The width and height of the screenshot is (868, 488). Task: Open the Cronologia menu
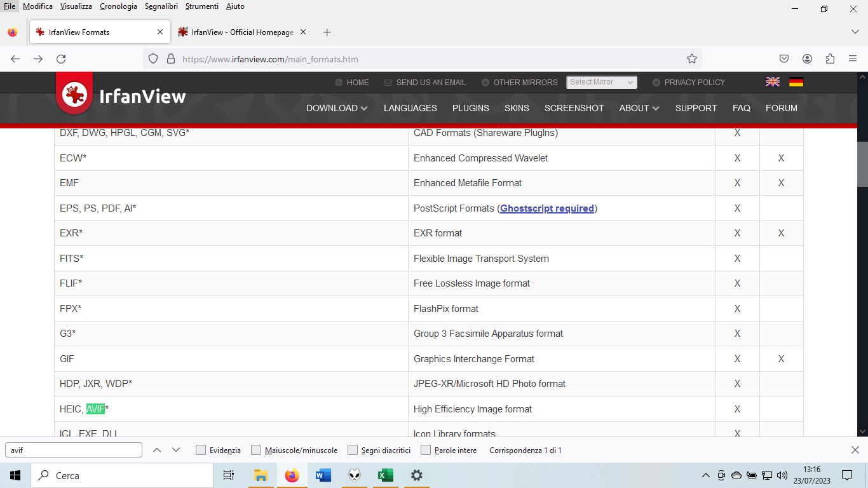tap(118, 6)
